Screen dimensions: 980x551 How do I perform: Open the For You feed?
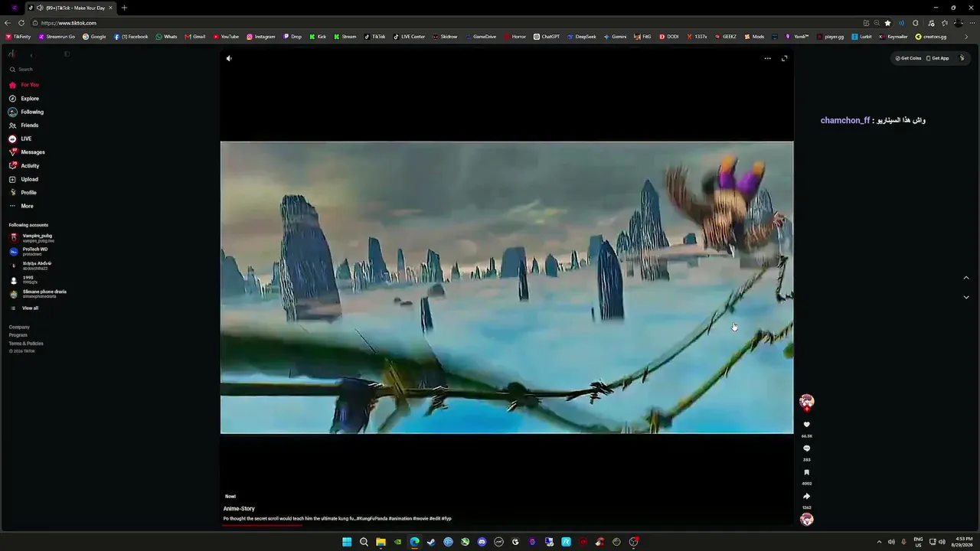24,85
